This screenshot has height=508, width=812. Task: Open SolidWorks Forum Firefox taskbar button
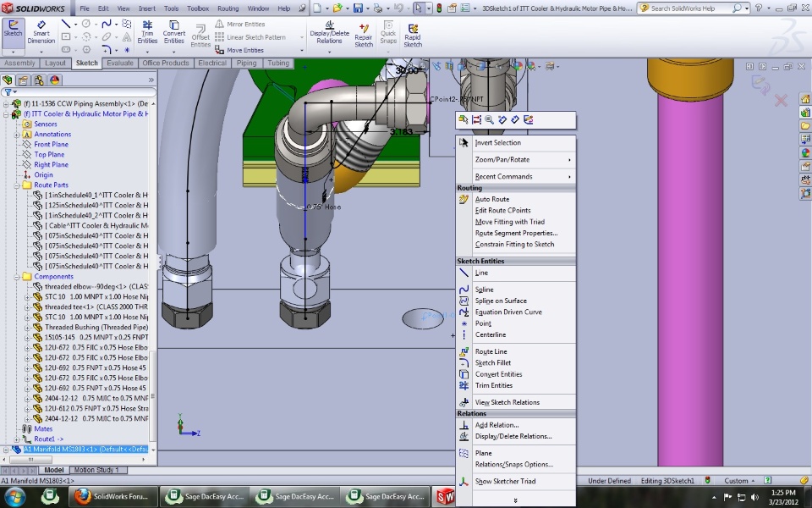(112, 497)
